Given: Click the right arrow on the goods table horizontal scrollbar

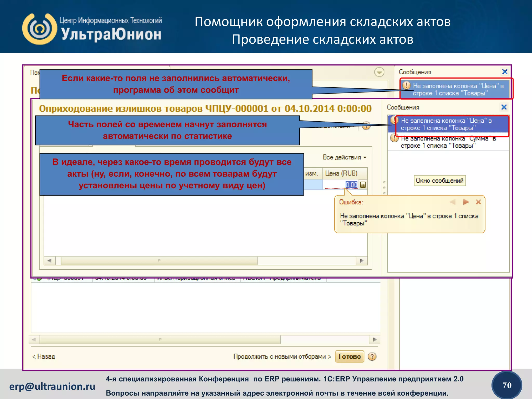Looking at the screenshot, I should (x=362, y=260).
